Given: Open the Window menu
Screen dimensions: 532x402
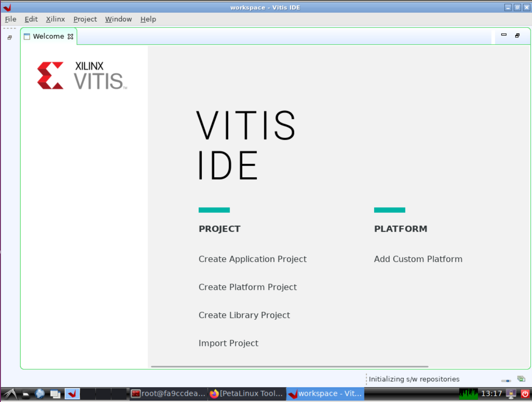Looking at the screenshot, I should click(119, 19).
